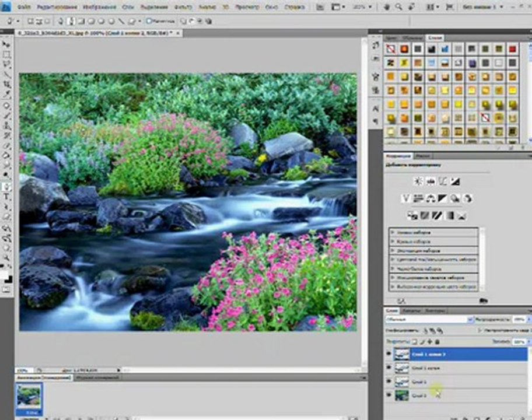The height and width of the screenshot is (420, 532).
Task: Add a Photo Filter adjustment
Action: pos(455,198)
